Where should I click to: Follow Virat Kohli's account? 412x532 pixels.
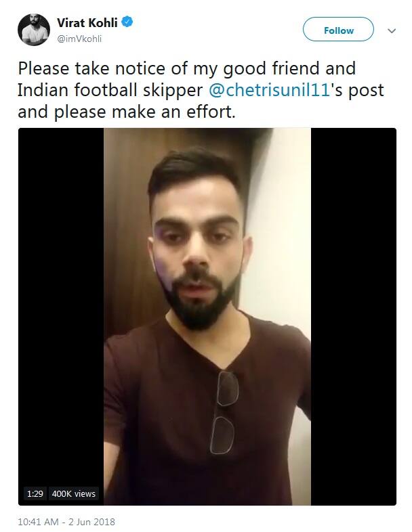pyautogui.click(x=338, y=30)
